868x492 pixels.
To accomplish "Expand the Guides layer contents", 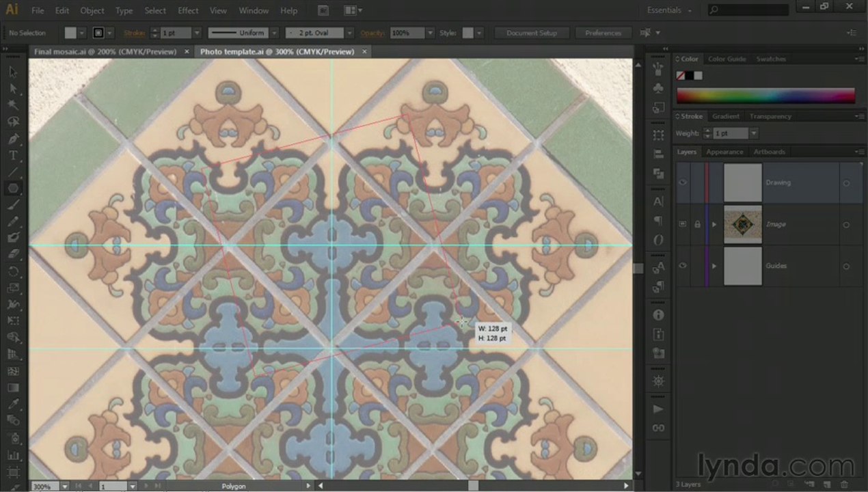I will click(714, 266).
